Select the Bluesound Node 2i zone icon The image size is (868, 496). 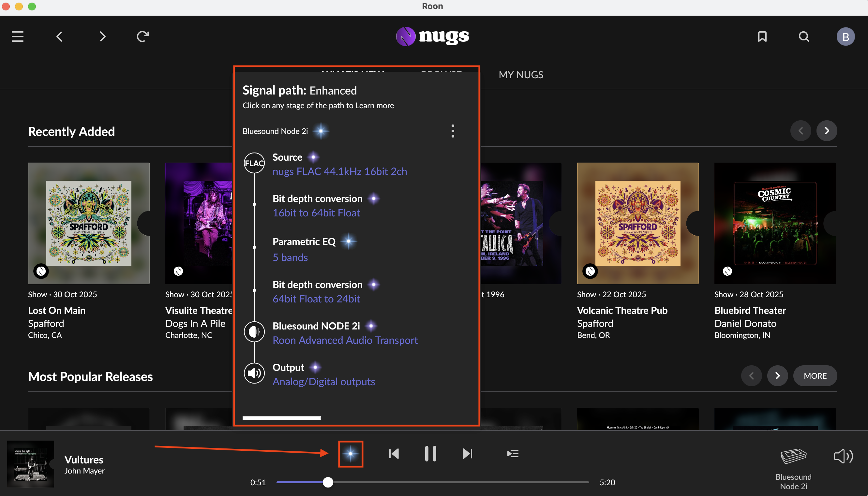[x=793, y=457]
